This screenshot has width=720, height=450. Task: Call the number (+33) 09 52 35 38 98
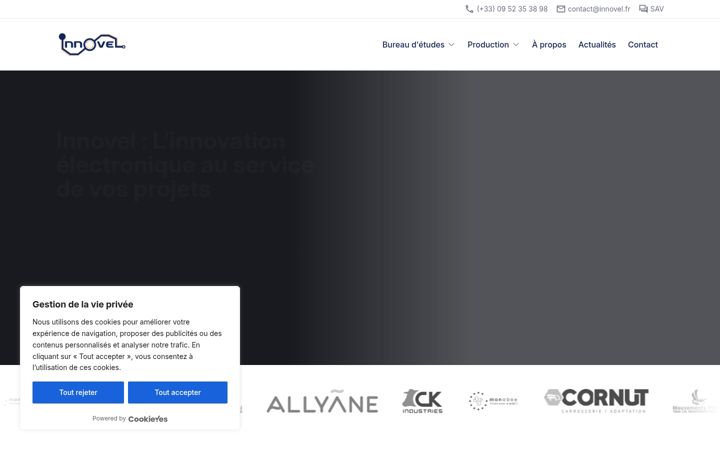tap(512, 9)
